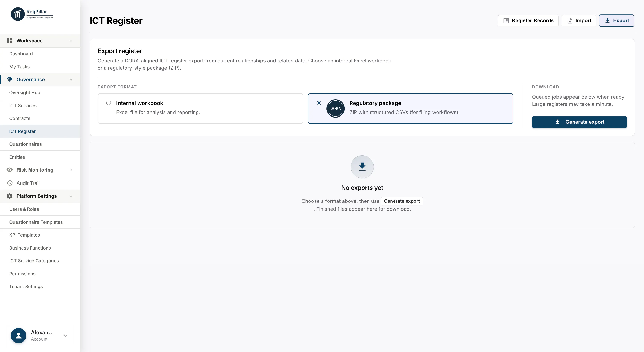Open Contracts from the sidebar
The height and width of the screenshot is (352, 644).
point(40,118)
